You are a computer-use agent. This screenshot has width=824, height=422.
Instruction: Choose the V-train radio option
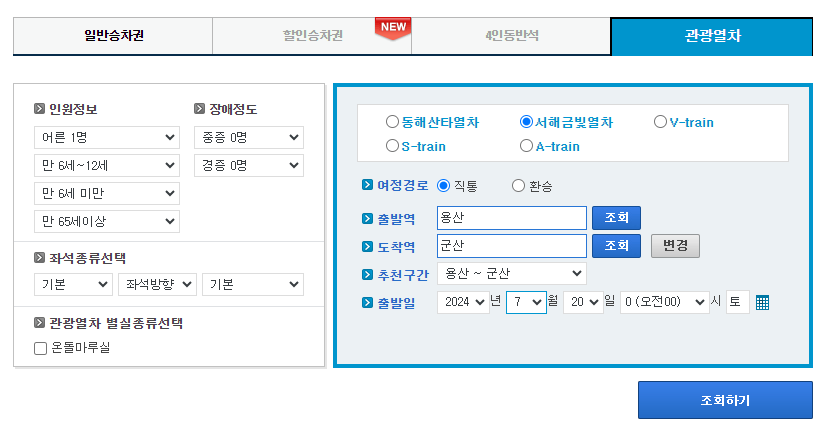click(x=660, y=122)
